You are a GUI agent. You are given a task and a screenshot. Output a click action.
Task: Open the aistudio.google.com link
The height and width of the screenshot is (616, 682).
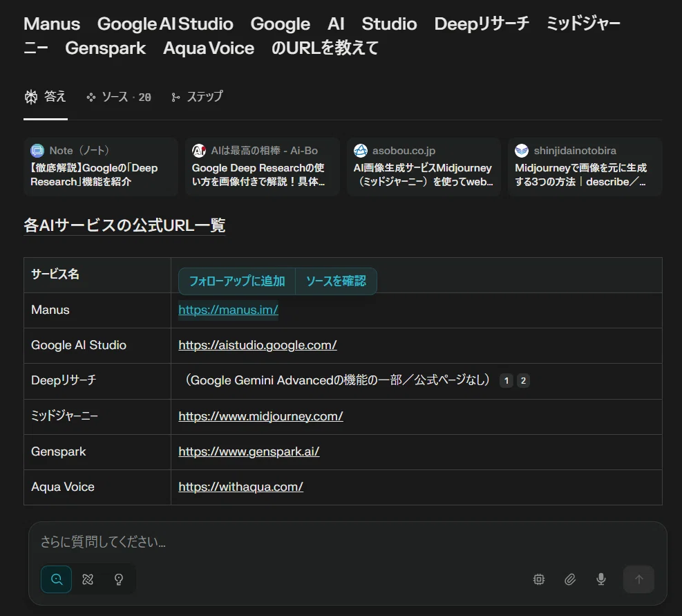(258, 345)
